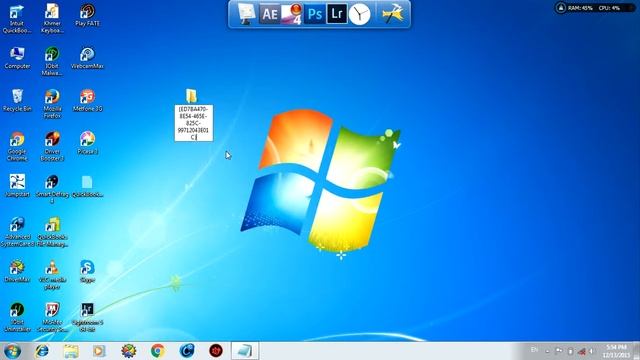Image resolution: width=640 pixels, height=360 pixels.
Task: Open Google Chrome from the taskbar
Action: tap(158, 351)
